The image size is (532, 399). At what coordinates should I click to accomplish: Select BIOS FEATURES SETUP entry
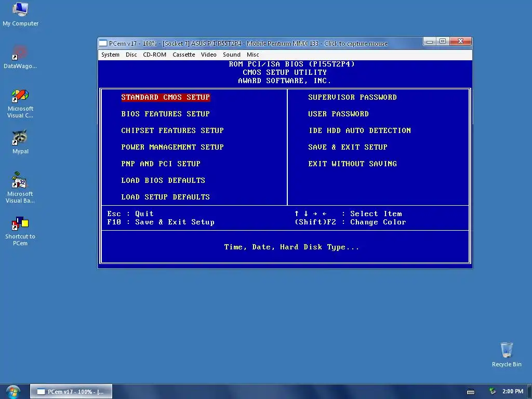pos(166,114)
